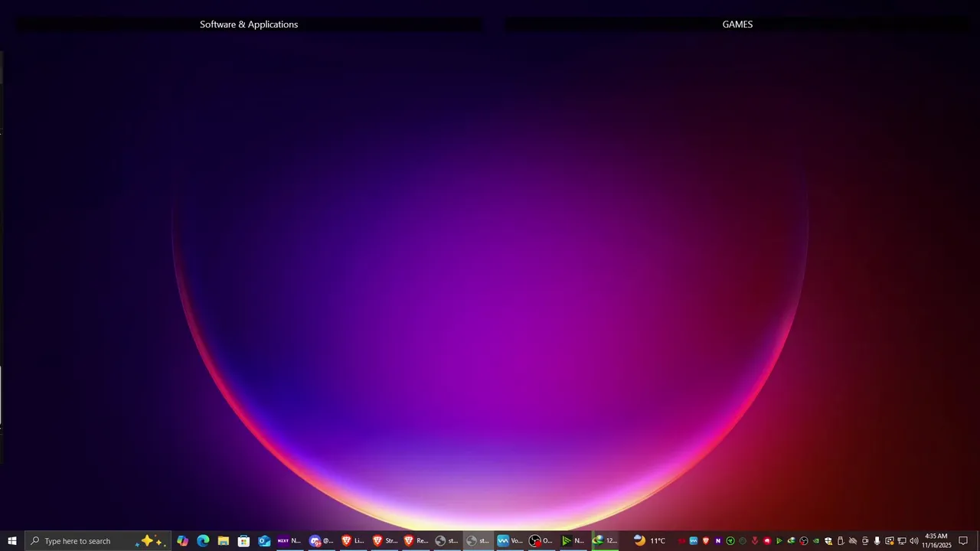Click the Meet Now camera tray icon
Viewport: 980px width, 551px height.
pyautogui.click(x=865, y=541)
